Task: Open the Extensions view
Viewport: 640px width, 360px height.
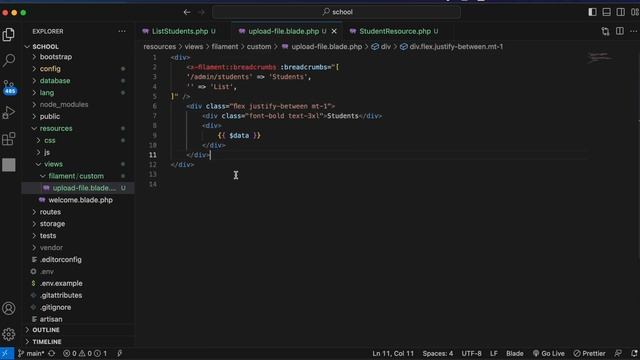Action: coord(9,139)
